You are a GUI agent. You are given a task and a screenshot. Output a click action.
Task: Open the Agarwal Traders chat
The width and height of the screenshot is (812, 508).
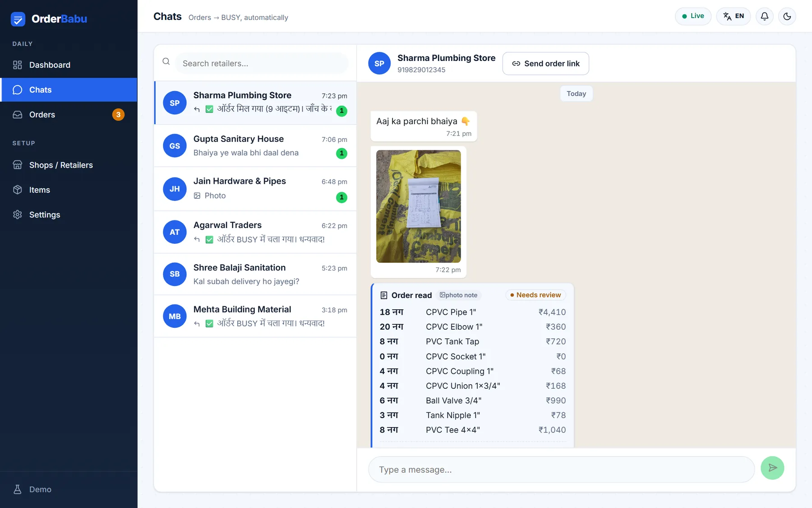(x=255, y=232)
